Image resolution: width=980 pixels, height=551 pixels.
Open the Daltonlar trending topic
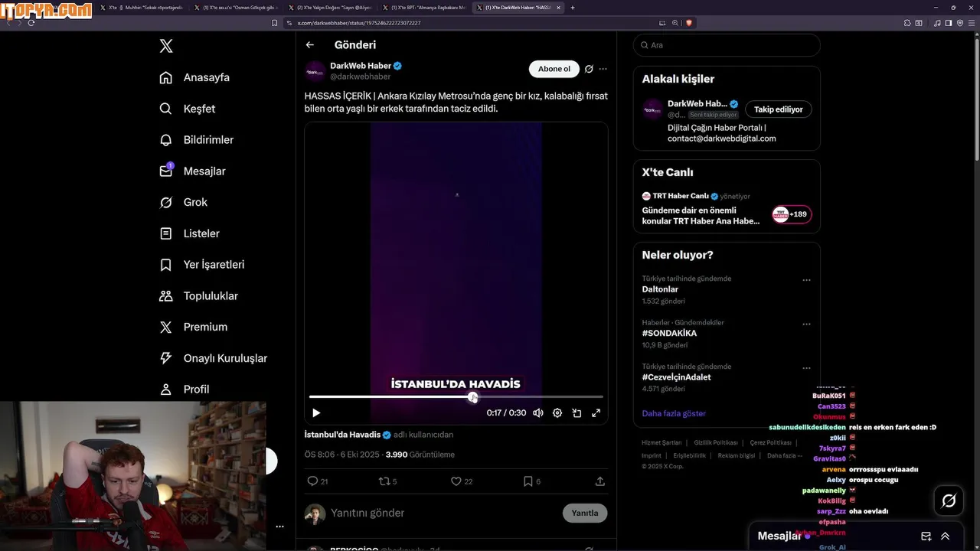point(660,289)
